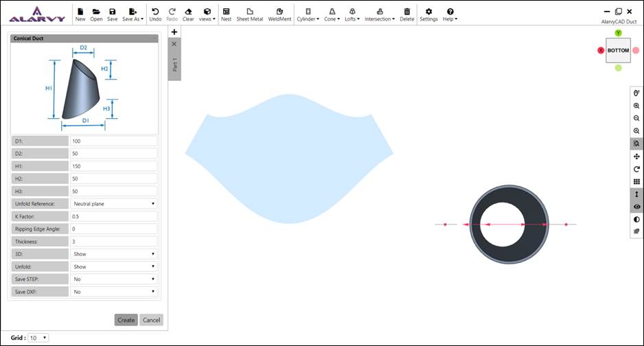The image size is (644, 346).
Task: Zoom out with magnifier minus icon
Action: (x=636, y=118)
